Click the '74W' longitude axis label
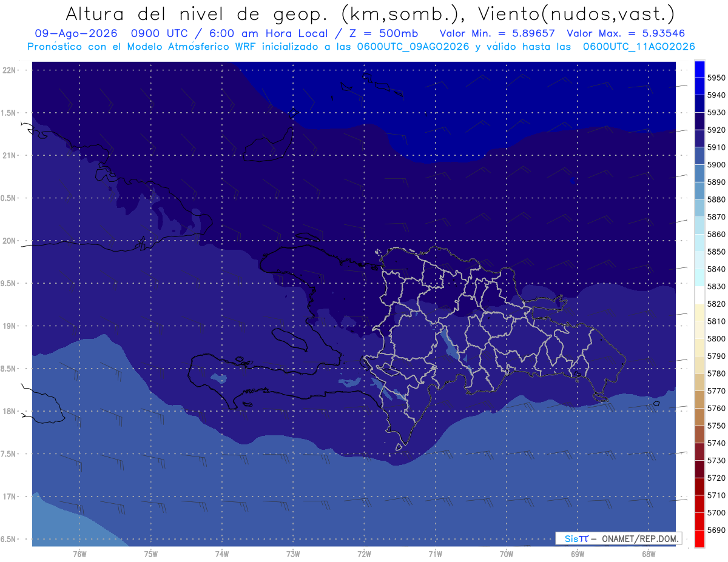This screenshot has height=562, width=728. click(x=222, y=554)
